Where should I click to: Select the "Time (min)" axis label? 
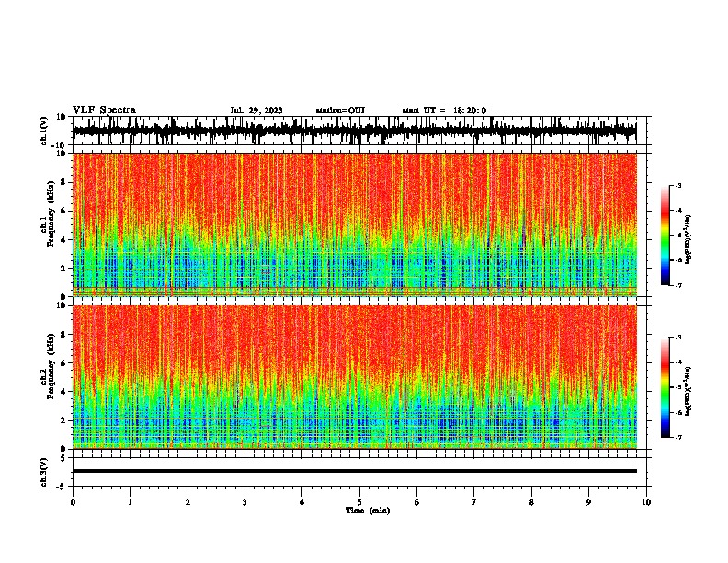(x=368, y=511)
